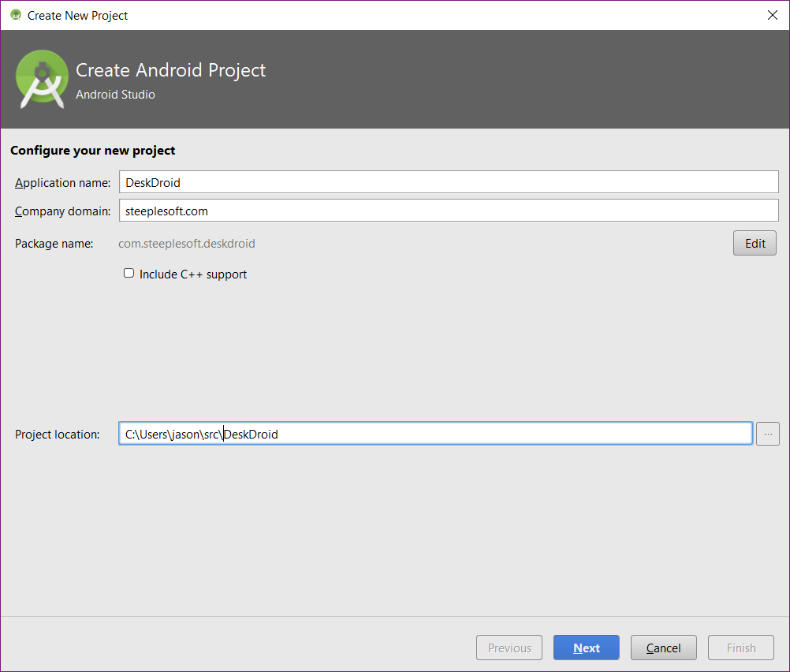Click the Project location field
This screenshot has height=672, width=790.
click(435, 434)
